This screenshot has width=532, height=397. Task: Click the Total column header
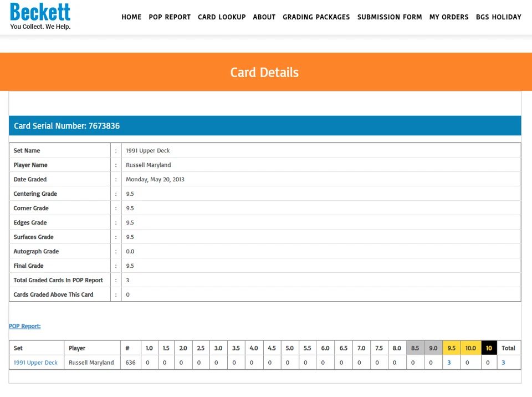coord(508,348)
